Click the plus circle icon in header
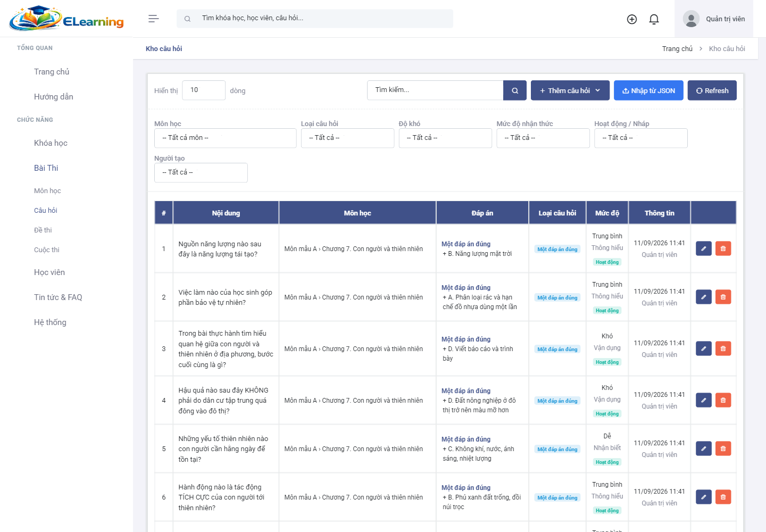 tap(632, 19)
